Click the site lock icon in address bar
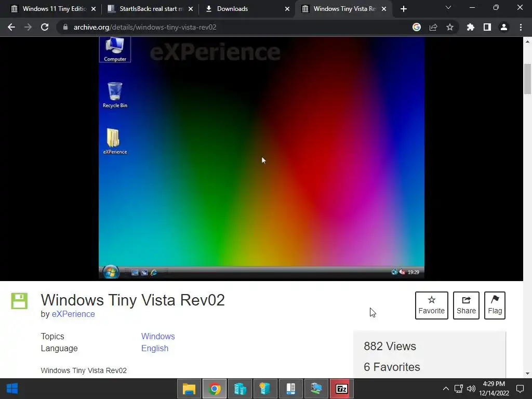The height and width of the screenshot is (399, 532). (x=65, y=27)
